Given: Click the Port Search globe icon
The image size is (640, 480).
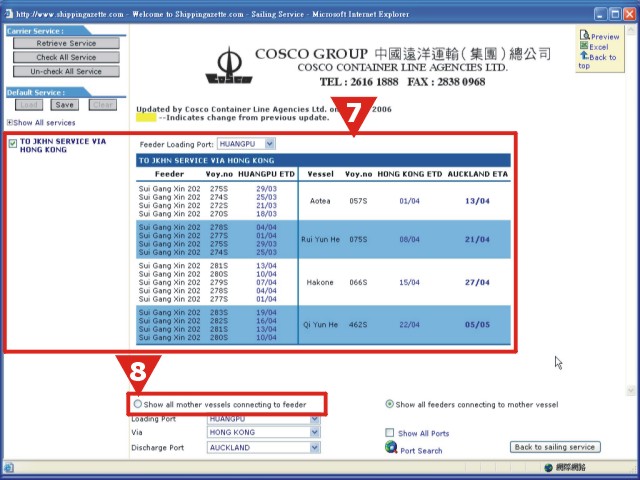Looking at the screenshot, I should tap(391, 447).
